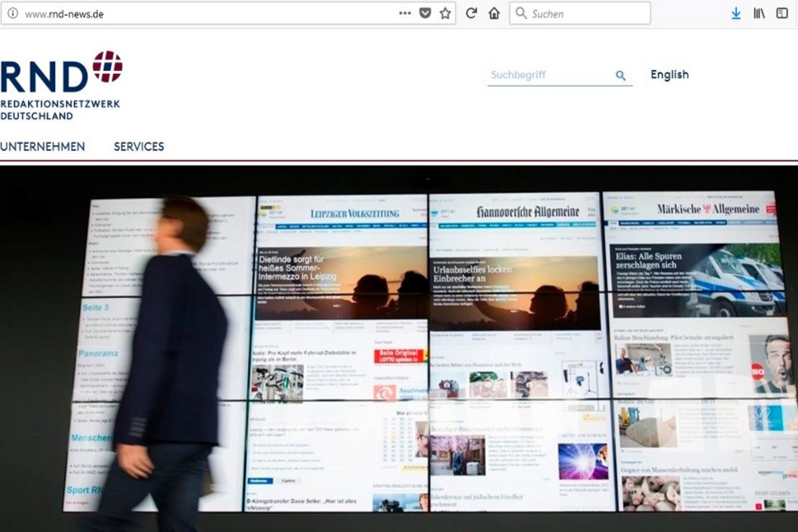
Task: Save page to Pocket icon
Action: [x=425, y=13]
